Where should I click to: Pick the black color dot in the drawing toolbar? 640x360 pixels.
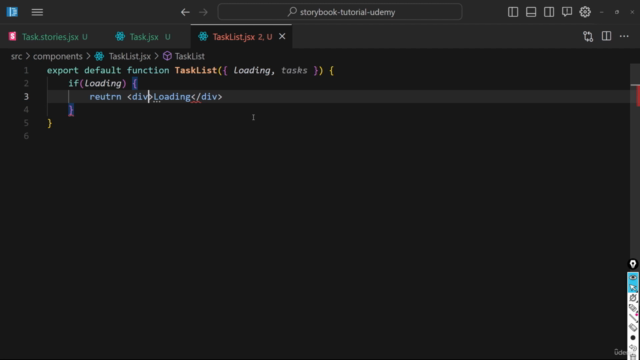(633, 338)
